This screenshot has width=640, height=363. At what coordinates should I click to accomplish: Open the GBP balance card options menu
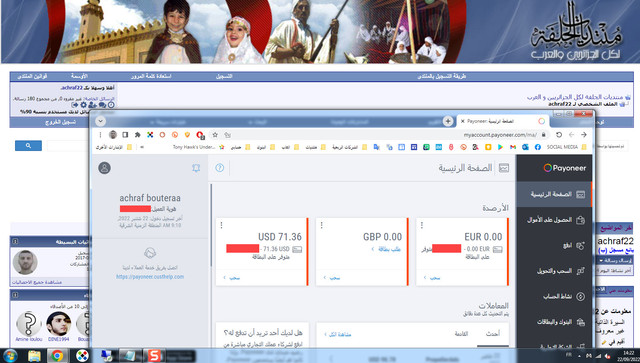(322, 225)
